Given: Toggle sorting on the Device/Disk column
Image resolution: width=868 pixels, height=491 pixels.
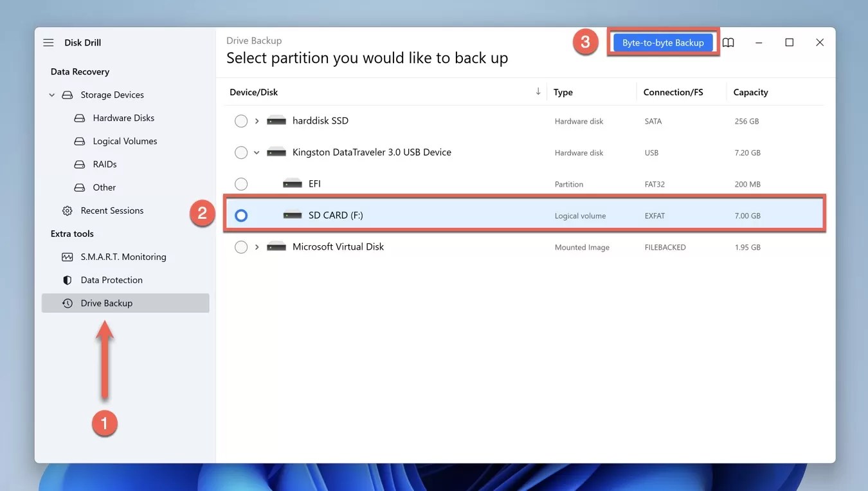Looking at the screenshot, I should click(x=253, y=91).
